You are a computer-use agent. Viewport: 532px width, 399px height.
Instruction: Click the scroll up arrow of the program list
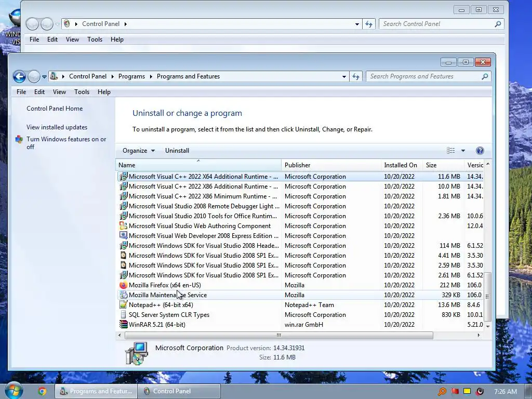coord(487,164)
